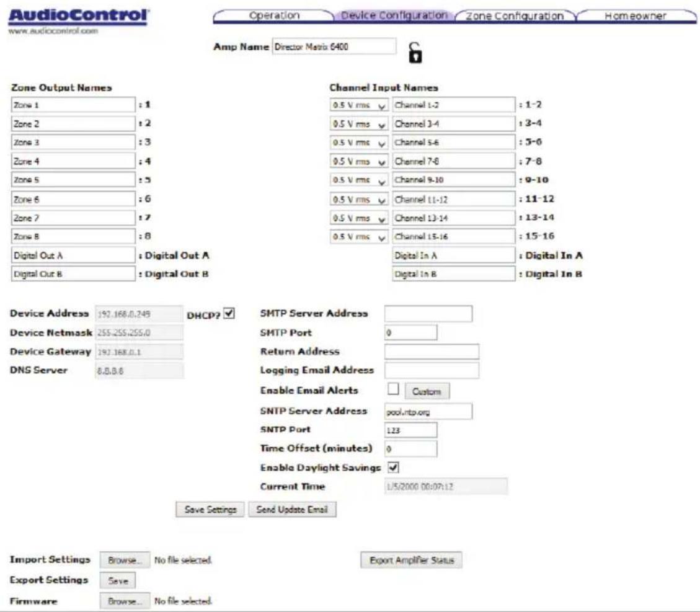The image size is (700, 612).
Task: Click the AudioControl logo
Action: click(79, 16)
